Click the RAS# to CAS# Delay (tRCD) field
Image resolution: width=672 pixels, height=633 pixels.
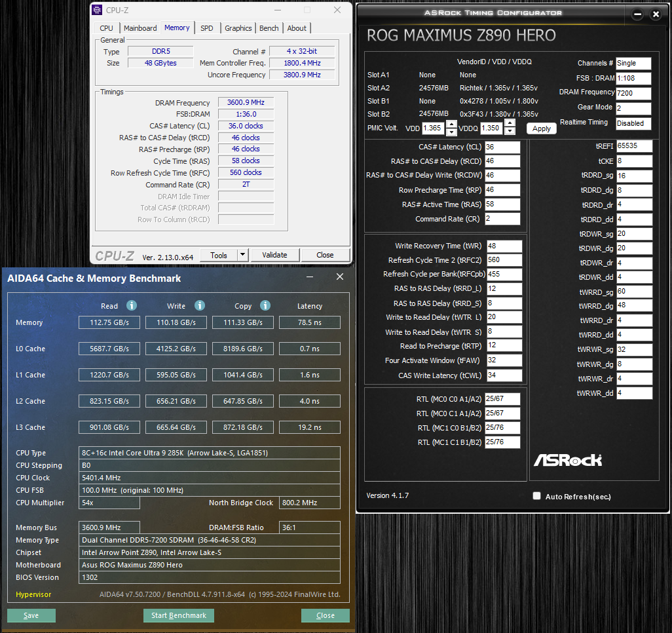click(x=502, y=161)
